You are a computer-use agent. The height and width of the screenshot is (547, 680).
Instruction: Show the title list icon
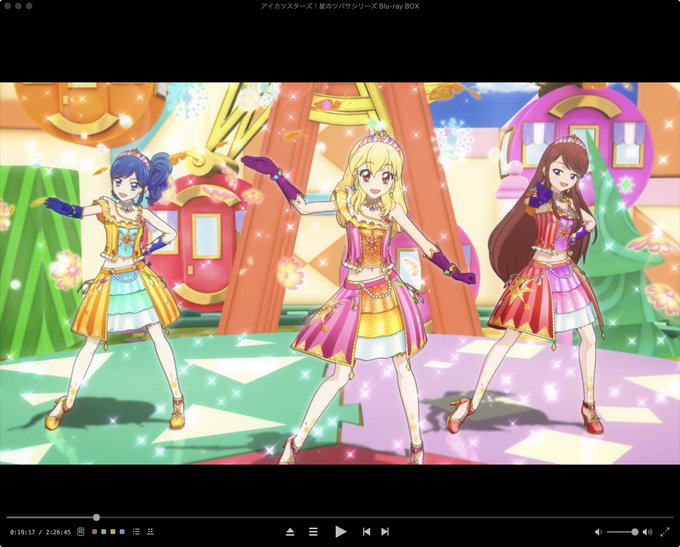click(136, 531)
